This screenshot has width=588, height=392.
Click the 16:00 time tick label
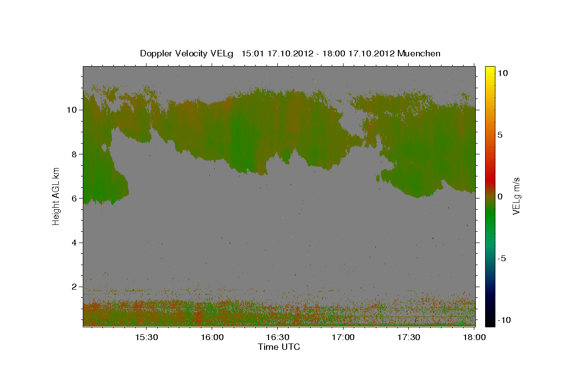point(212,338)
